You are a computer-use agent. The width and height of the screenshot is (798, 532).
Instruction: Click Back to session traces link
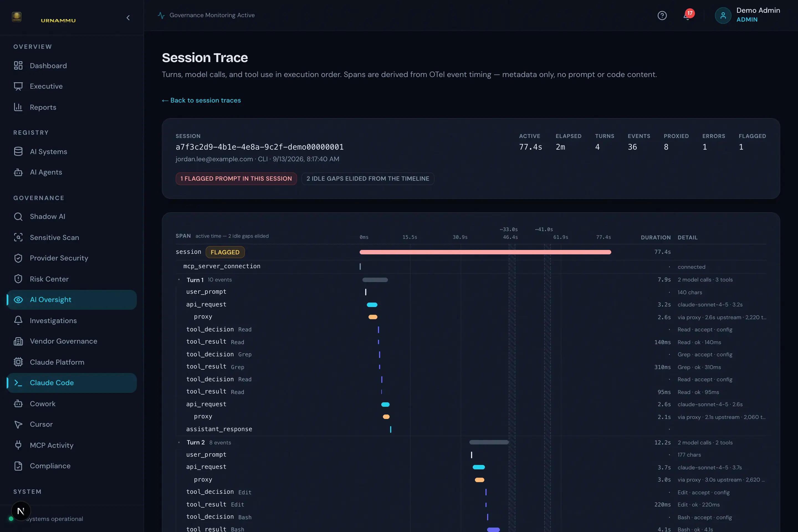tap(201, 100)
